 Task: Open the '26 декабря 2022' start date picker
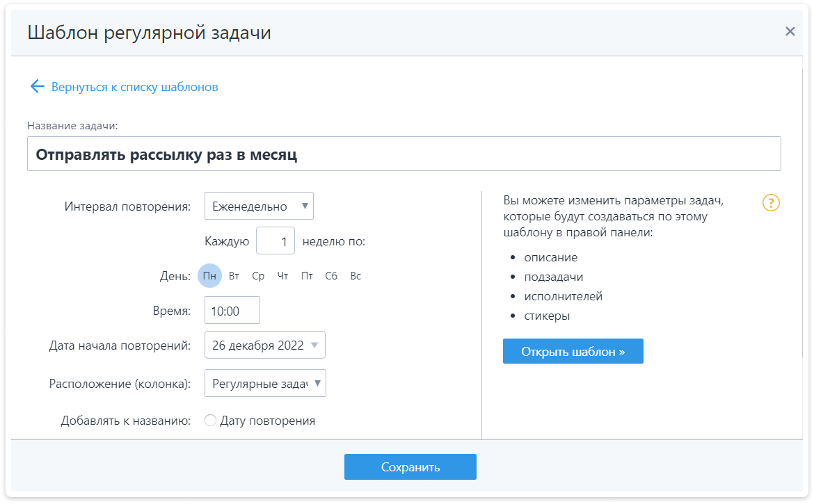[264, 345]
